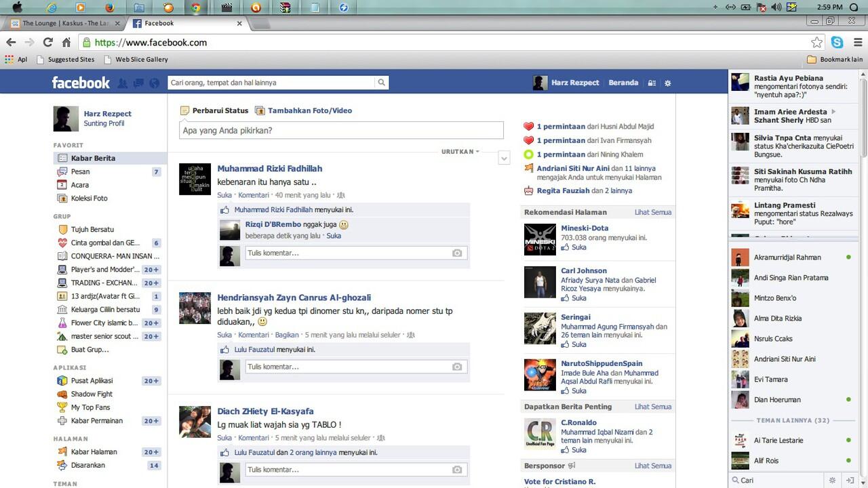Click camera icon in Diach ZHiety comment box
This screenshot has width=868, height=488.
[457, 470]
